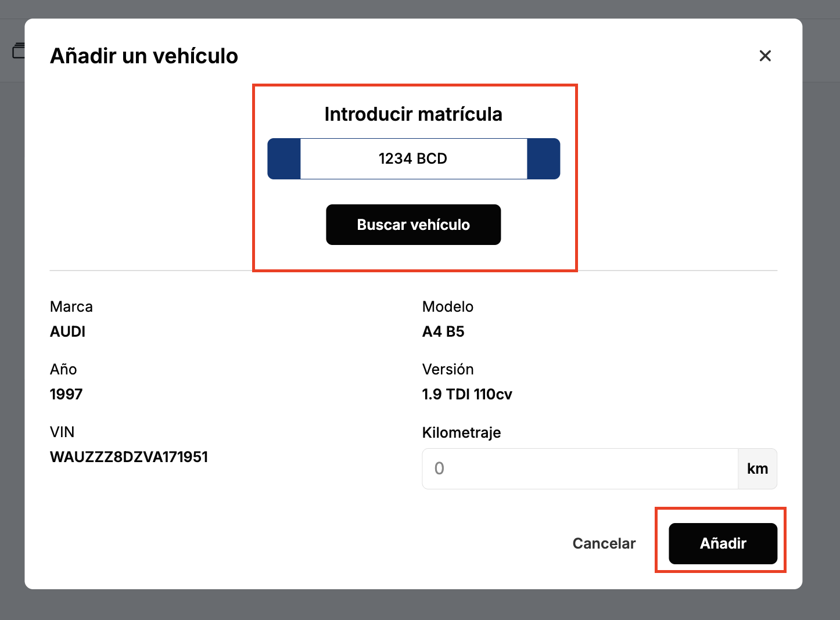Click the Kilometraje label

coord(462,432)
